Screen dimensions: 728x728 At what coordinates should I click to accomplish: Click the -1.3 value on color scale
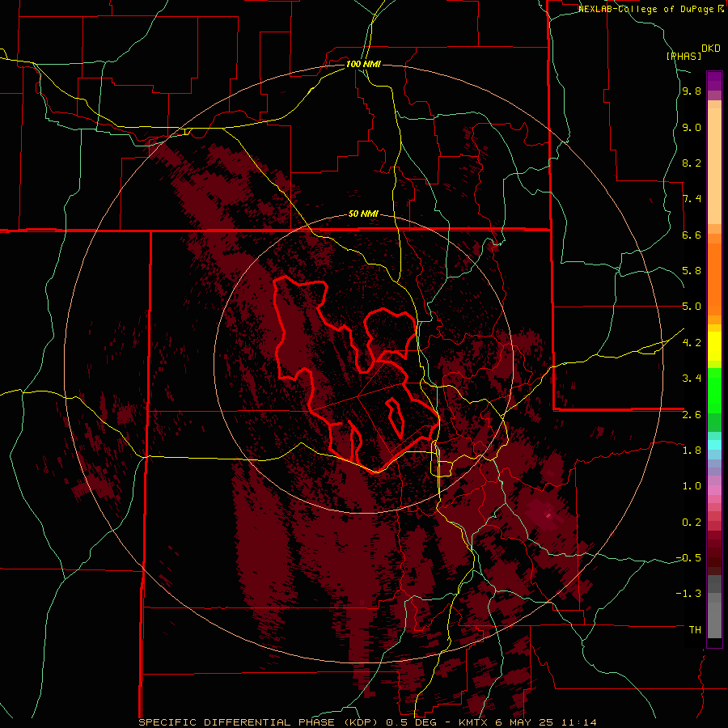688,594
